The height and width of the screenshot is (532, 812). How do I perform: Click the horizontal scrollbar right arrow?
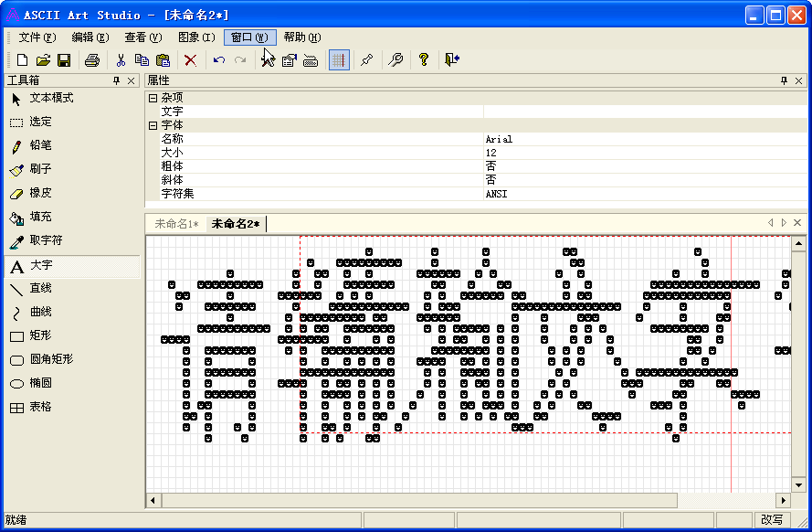[x=783, y=500]
